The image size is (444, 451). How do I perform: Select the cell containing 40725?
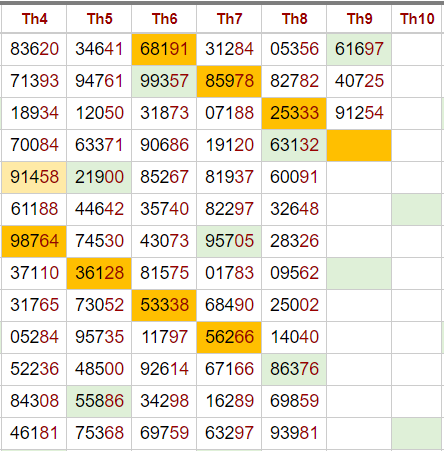pos(359,81)
